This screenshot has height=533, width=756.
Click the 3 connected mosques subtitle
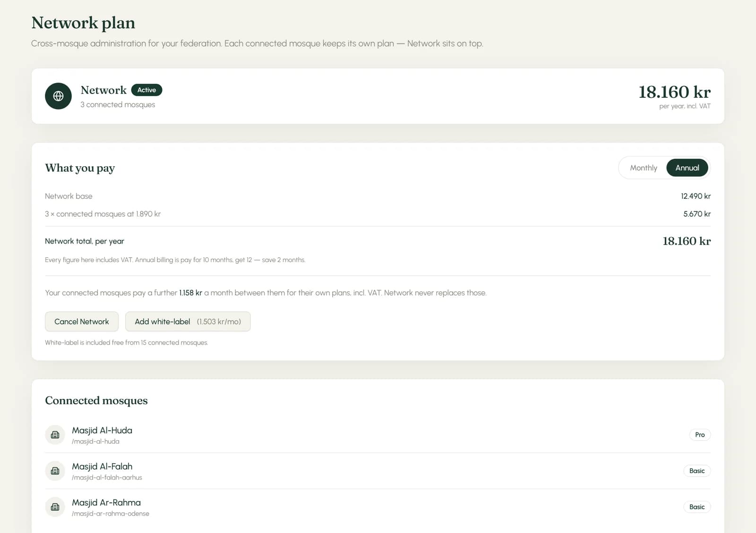(x=118, y=104)
